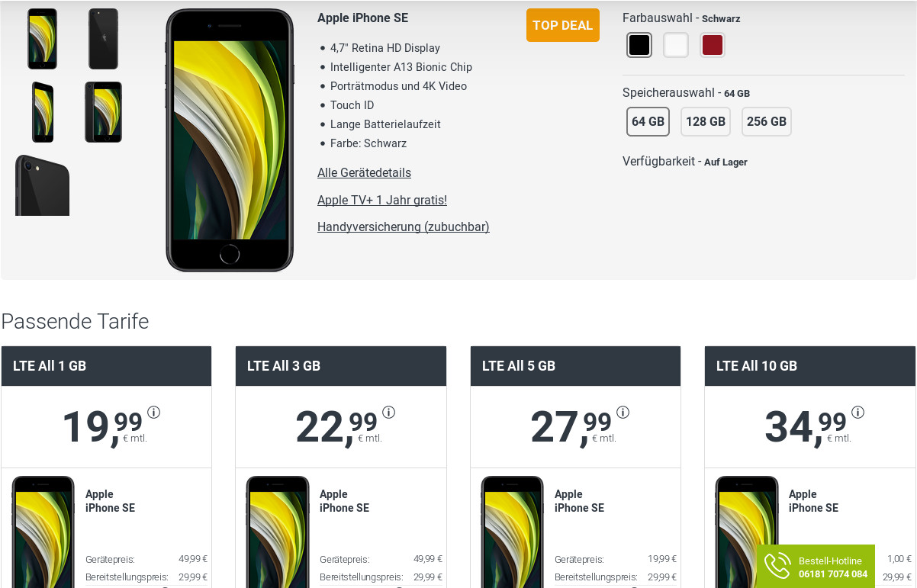Open info icon beside 27,99 price

click(x=623, y=413)
